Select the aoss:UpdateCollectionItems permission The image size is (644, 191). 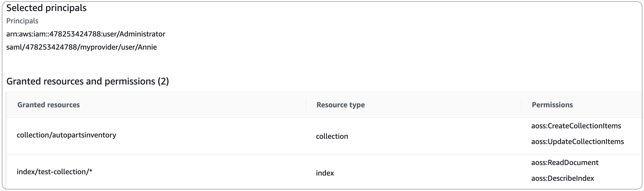coord(577,142)
